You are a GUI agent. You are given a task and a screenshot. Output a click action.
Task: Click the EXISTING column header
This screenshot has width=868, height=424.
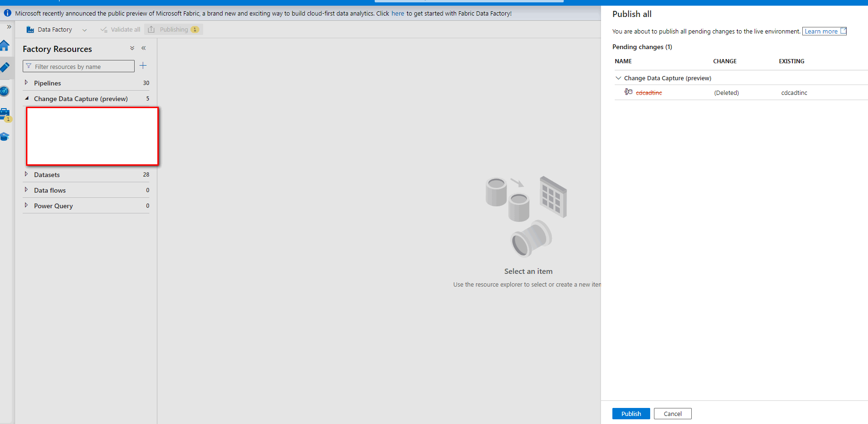(x=791, y=61)
